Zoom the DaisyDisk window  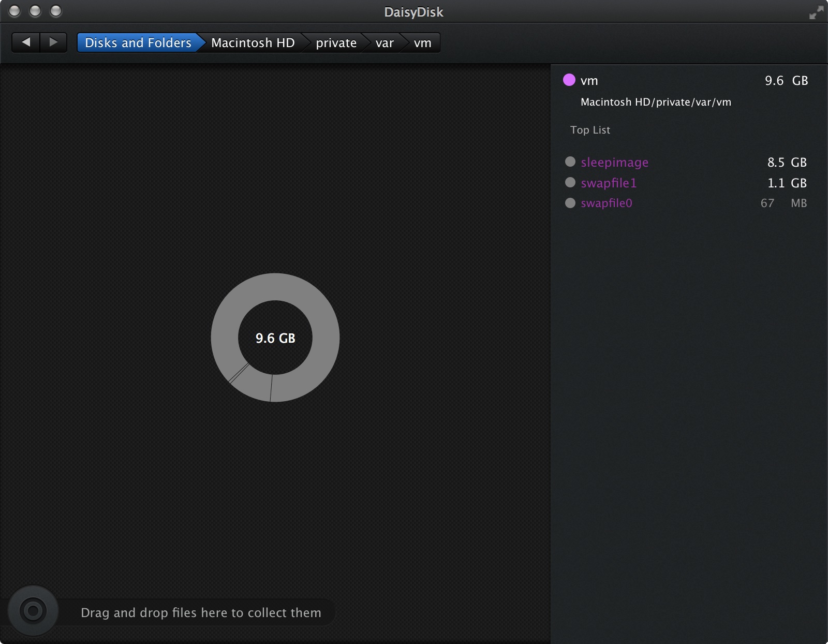pyautogui.click(x=56, y=11)
